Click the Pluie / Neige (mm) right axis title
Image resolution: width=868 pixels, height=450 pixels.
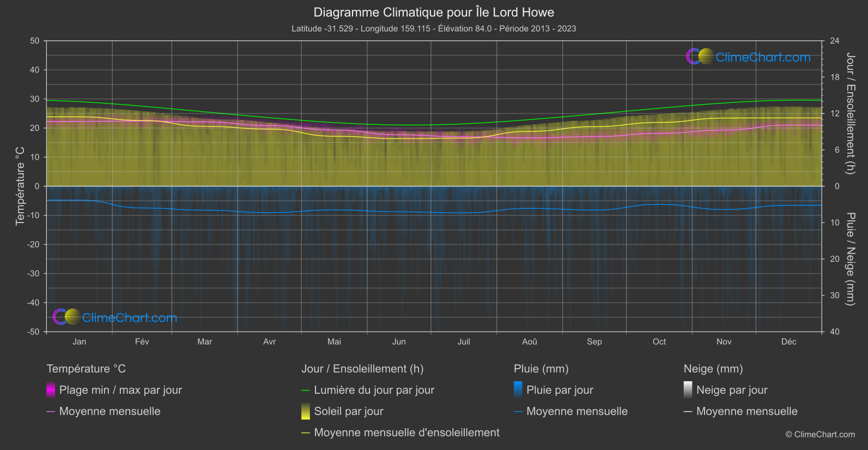850,259
